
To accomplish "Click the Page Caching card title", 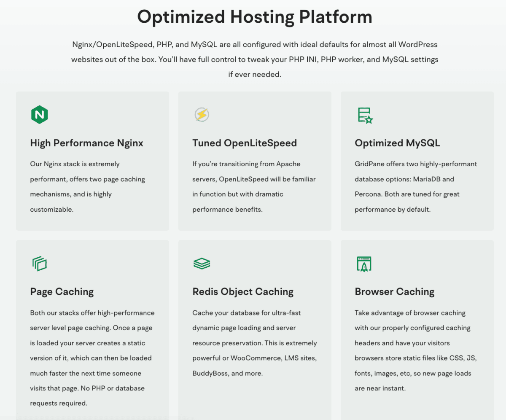I will 62,292.
